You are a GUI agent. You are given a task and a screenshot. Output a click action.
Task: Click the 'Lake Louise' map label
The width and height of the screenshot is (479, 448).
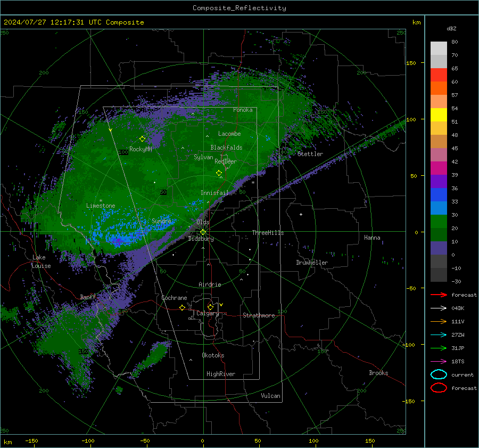(x=41, y=262)
